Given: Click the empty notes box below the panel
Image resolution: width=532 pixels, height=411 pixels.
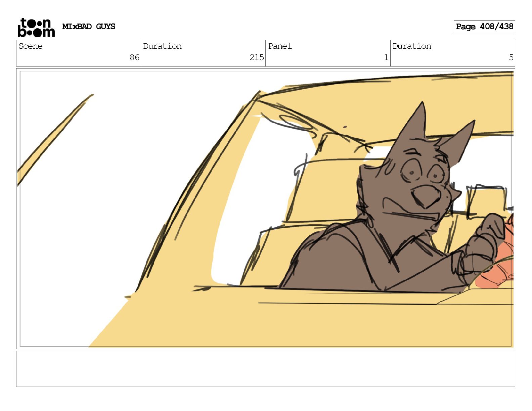Looking at the screenshot, I should pyautogui.click(x=265, y=369).
